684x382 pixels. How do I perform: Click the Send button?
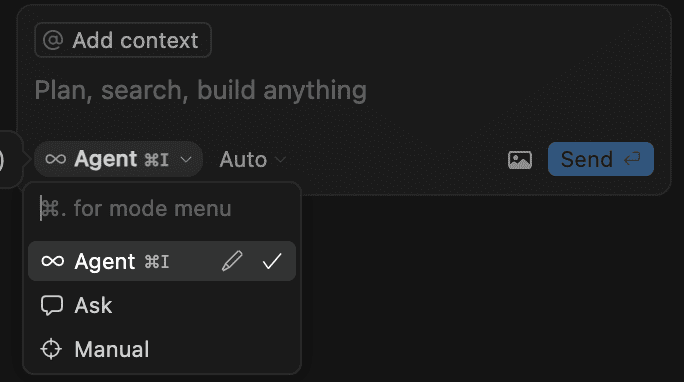(x=601, y=159)
